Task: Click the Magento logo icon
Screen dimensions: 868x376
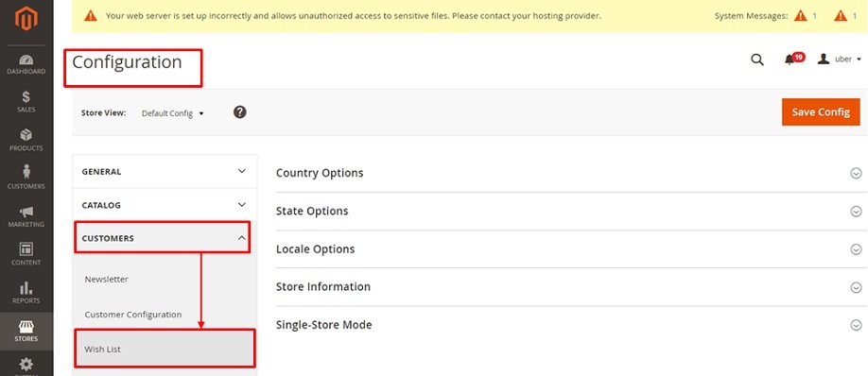Action: pyautogui.click(x=26, y=19)
